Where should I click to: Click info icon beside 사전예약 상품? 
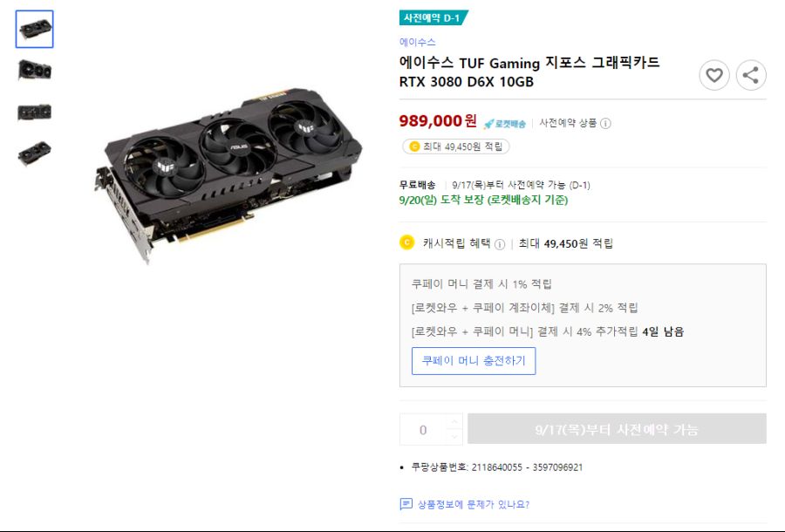click(x=605, y=123)
